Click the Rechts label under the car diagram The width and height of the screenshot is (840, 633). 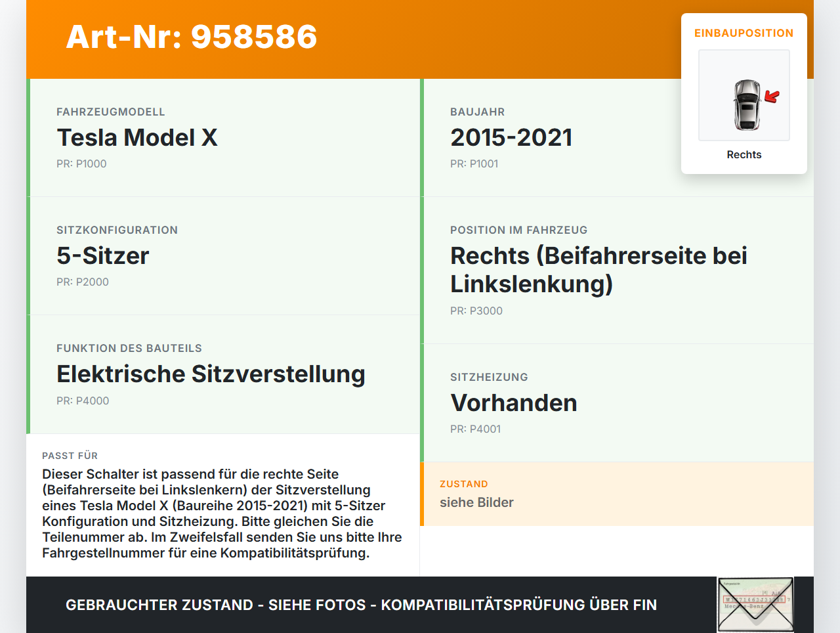[x=744, y=154]
